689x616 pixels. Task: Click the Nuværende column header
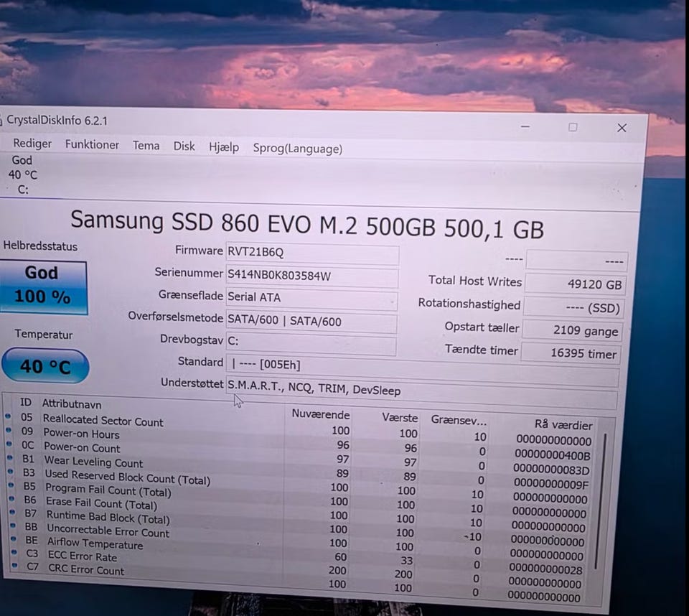coord(321,414)
